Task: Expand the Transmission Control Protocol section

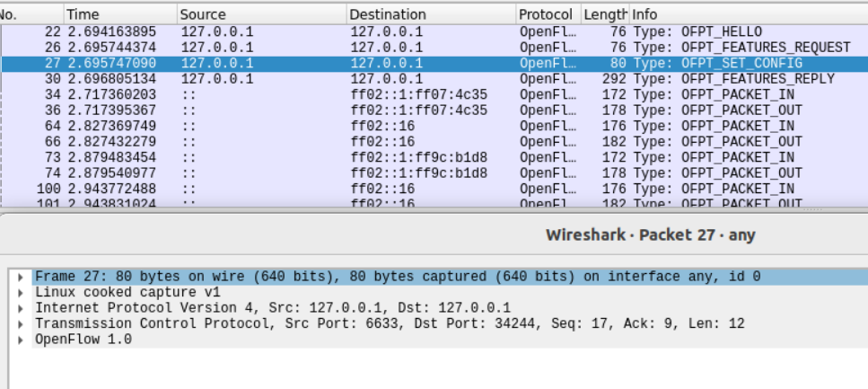Action: click(x=22, y=324)
